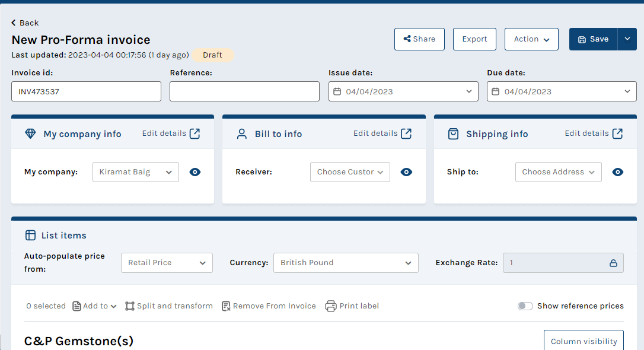Viewport: 644px width, 350px height.
Task: Click the Print label printer icon
Action: [331, 306]
